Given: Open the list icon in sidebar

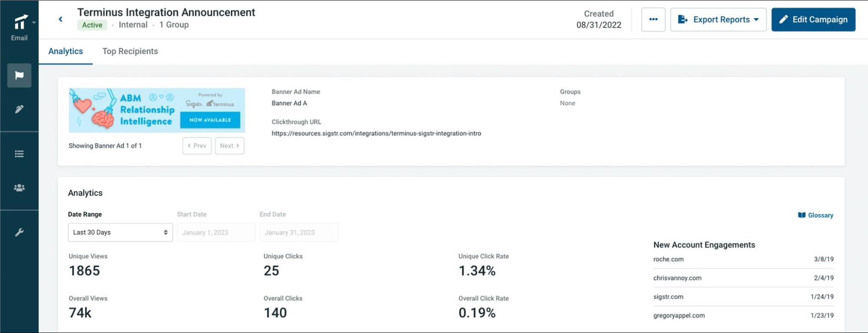Looking at the screenshot, I should click(19, 154).
